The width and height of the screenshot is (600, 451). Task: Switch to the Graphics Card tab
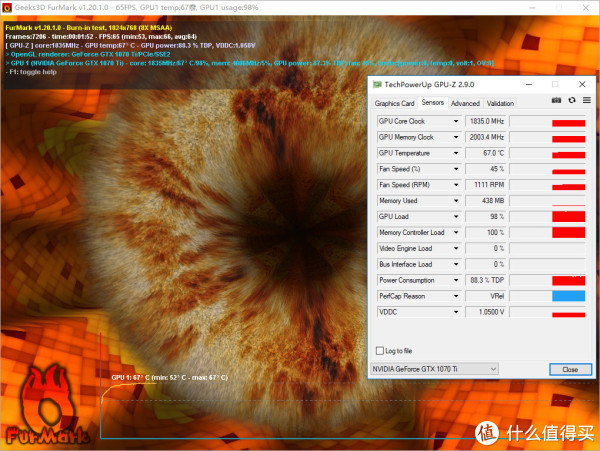(395, 103)
